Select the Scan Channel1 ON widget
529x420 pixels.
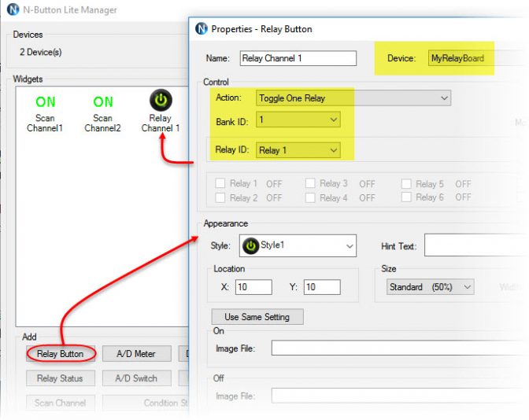coord(46,101)
